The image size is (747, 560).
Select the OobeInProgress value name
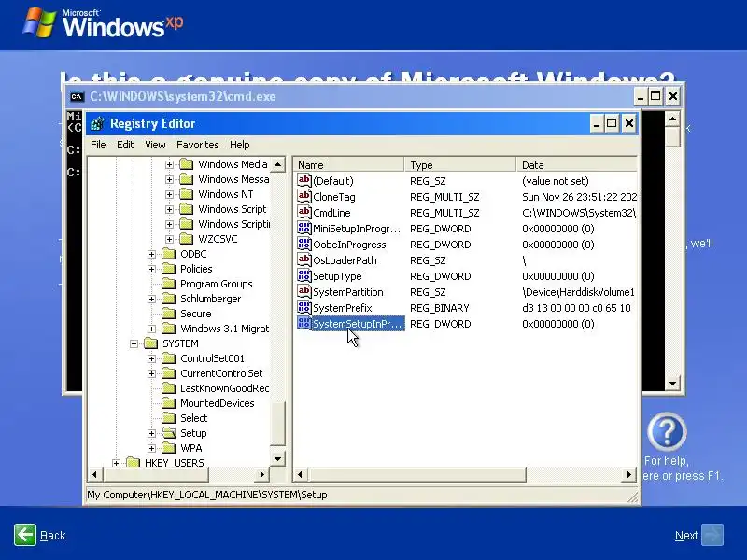[x=349, y=245]
